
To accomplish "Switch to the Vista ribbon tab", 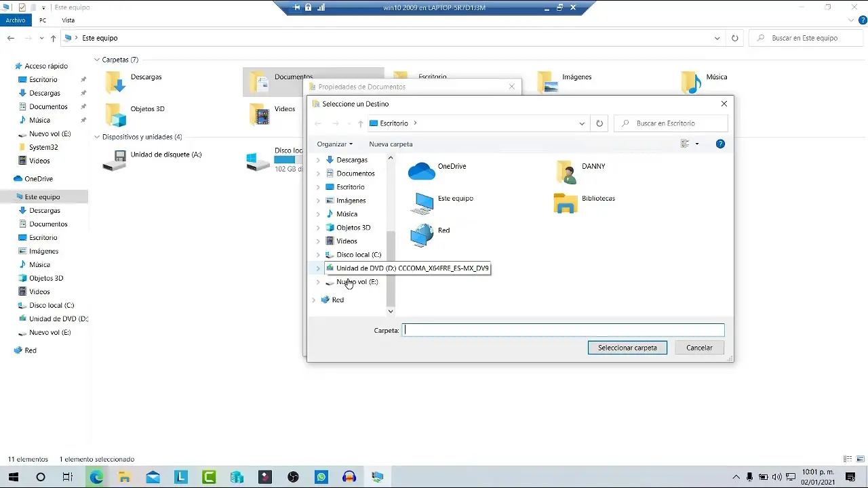I will click(68, 20).
